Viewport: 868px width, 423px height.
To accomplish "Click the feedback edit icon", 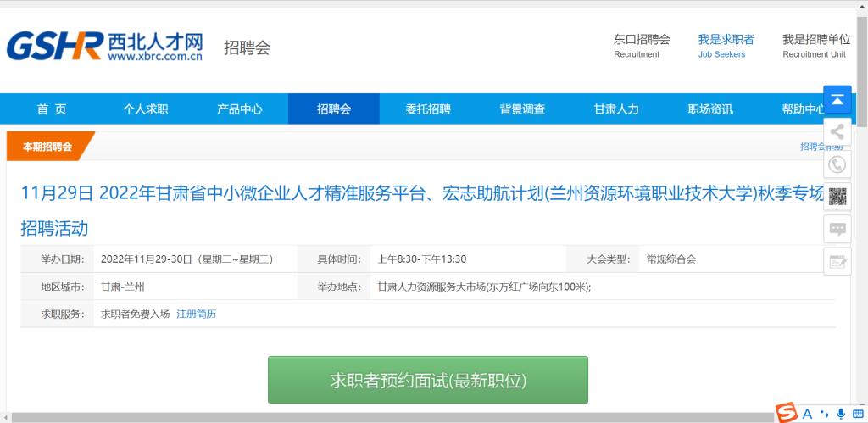I will (x=837, y=261).
